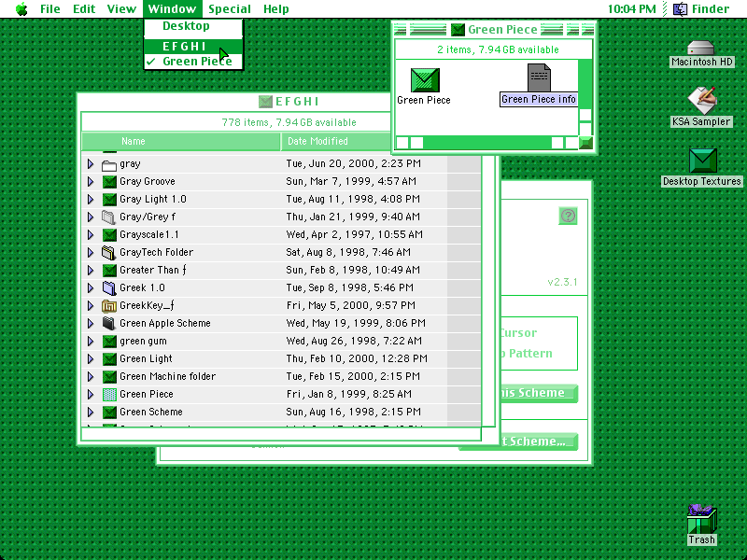Image resolution: width=747 pixels, height=560 pixels.
Task: Open the Apple menu
Action: tap(21, 9)
